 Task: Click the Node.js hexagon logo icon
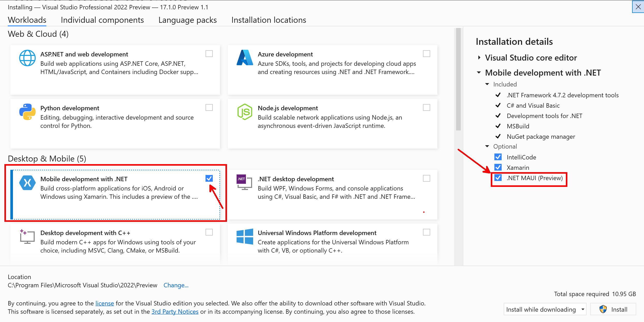click(x=245, y=112)
